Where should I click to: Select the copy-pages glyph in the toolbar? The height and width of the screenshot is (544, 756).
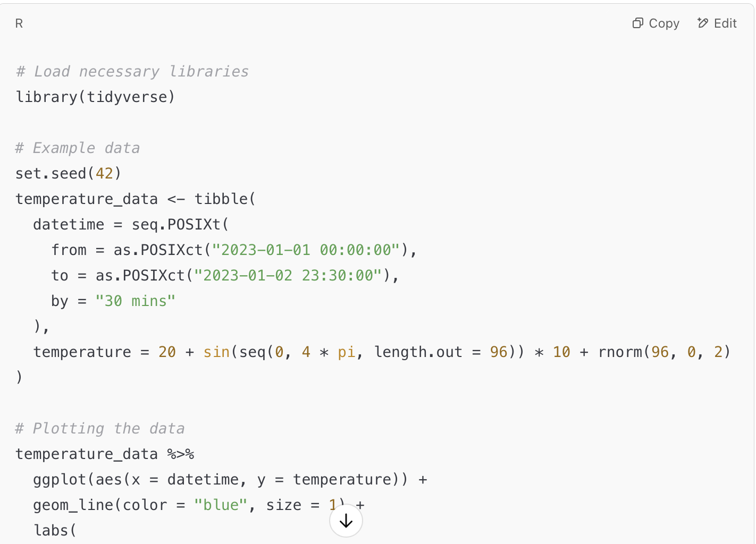click(637, 23)
